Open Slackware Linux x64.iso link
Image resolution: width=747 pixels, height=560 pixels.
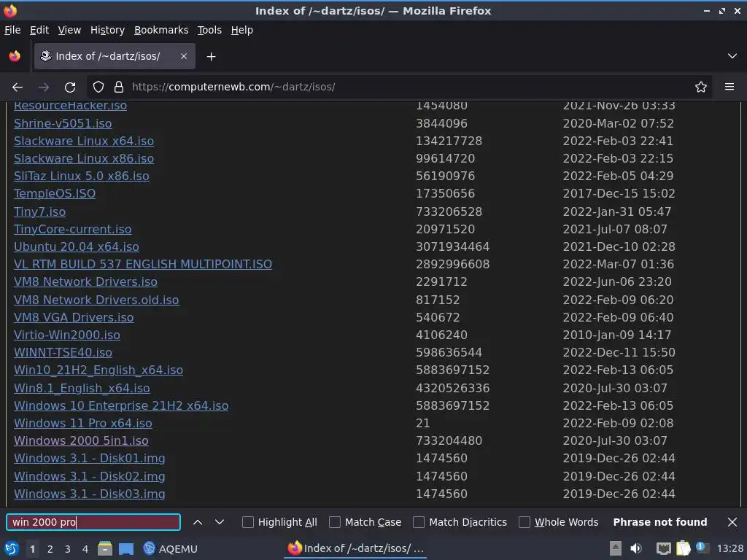pyautogui.click(x=84, y=141)
